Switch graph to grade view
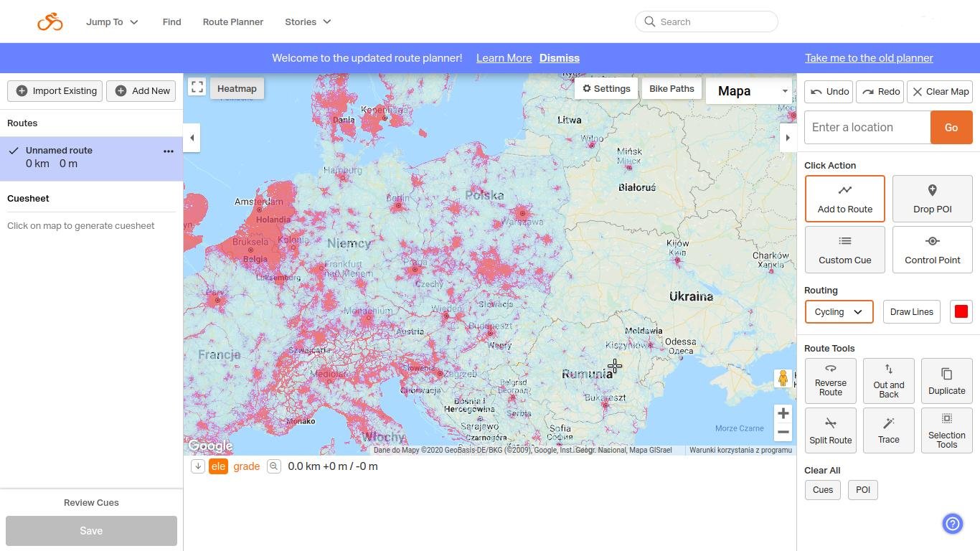This screenshot has height=551, width=980. [x=246, y=466]
